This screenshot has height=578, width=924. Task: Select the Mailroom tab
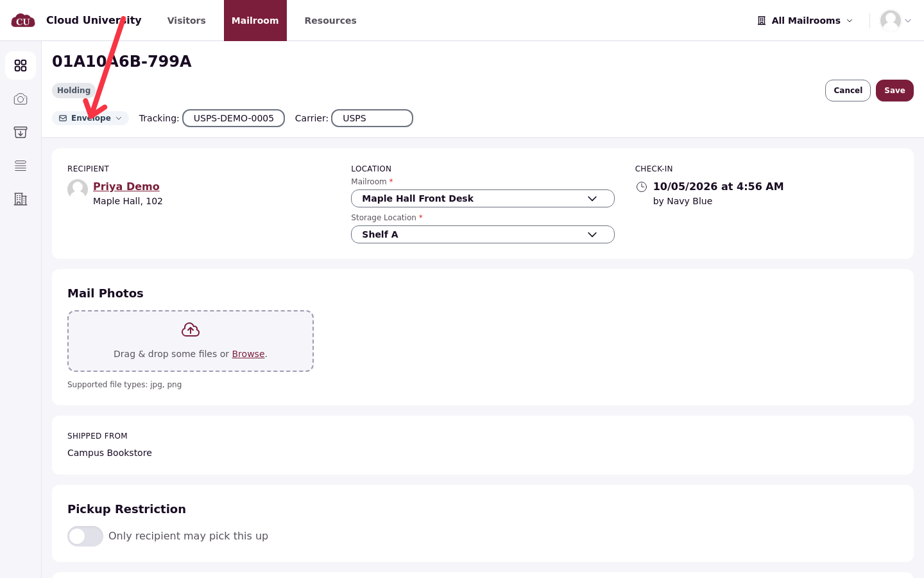click(x=255, y=21)
